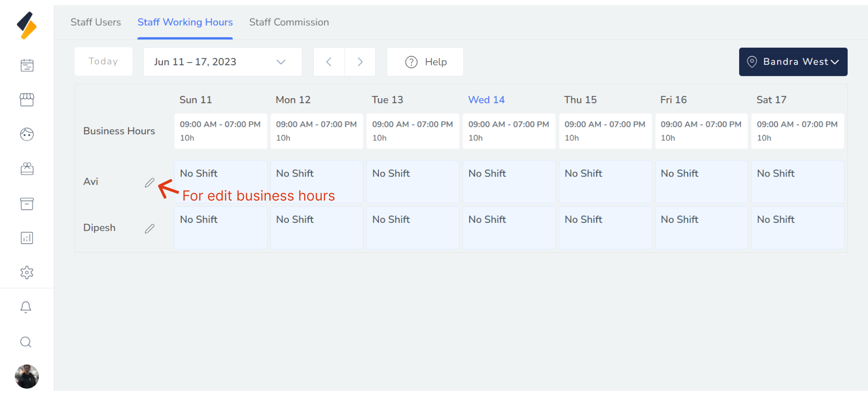Open the store icon in sidebar
Viewport: 868px width, 396px height.
pyautogui.click(x=27, y=100)
